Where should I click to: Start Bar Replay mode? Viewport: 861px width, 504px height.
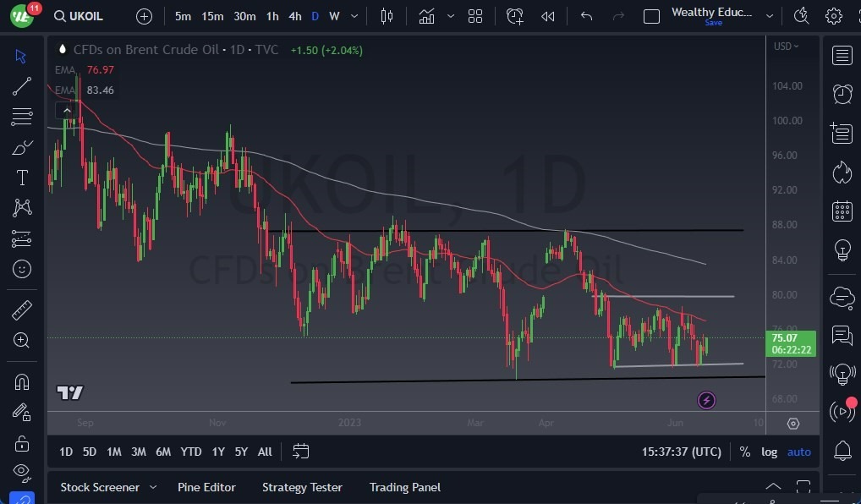click(546, 15)
